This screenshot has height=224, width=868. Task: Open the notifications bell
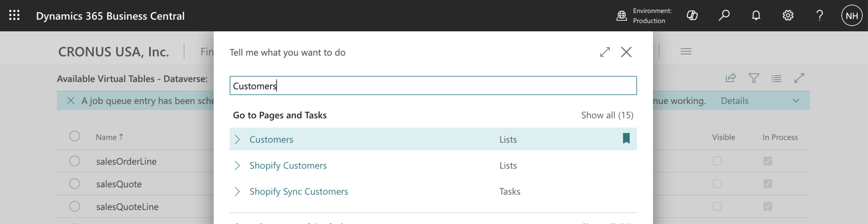756,15
